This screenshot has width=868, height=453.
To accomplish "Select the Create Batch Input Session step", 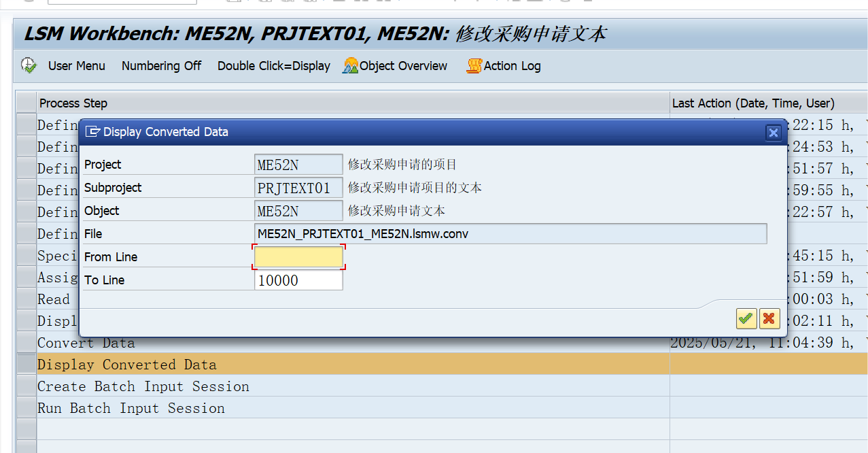I will tap(353, 386).
